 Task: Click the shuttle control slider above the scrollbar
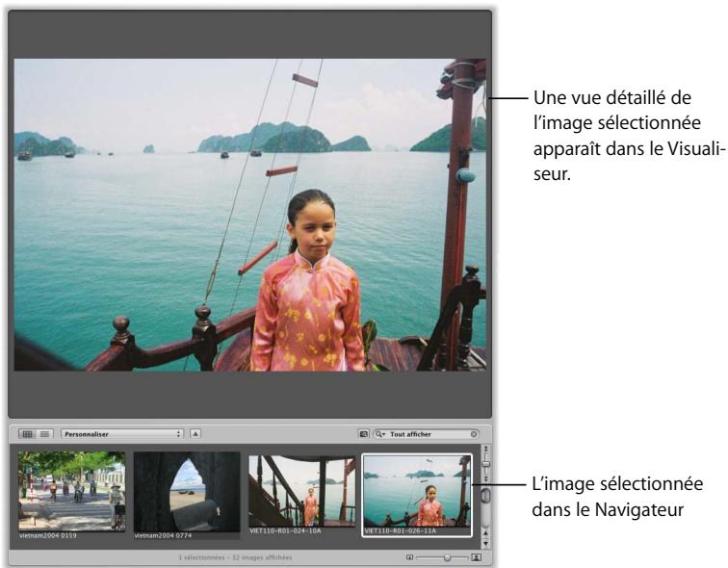pyautogui.click(x=485, y=464)
